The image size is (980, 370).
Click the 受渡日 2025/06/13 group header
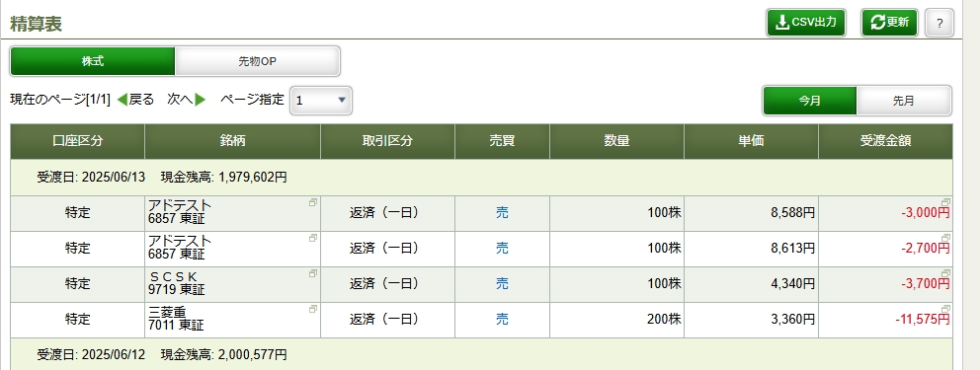[x=481, y=178]
